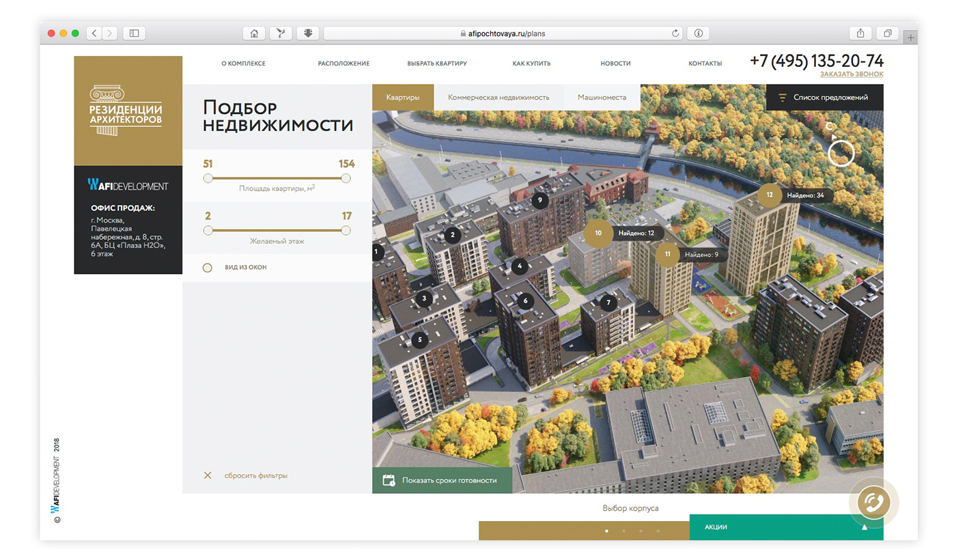Open Выбрать квартиру menu item

coord(437,64)
